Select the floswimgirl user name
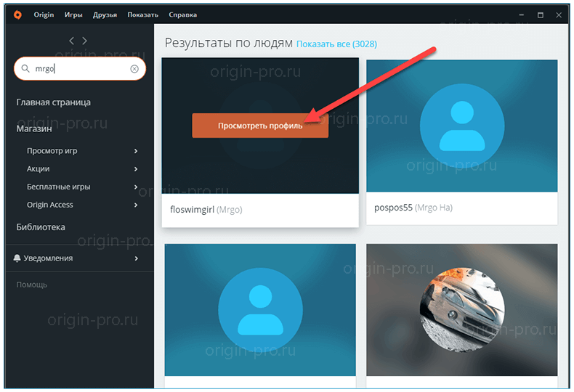 point(193,210)
